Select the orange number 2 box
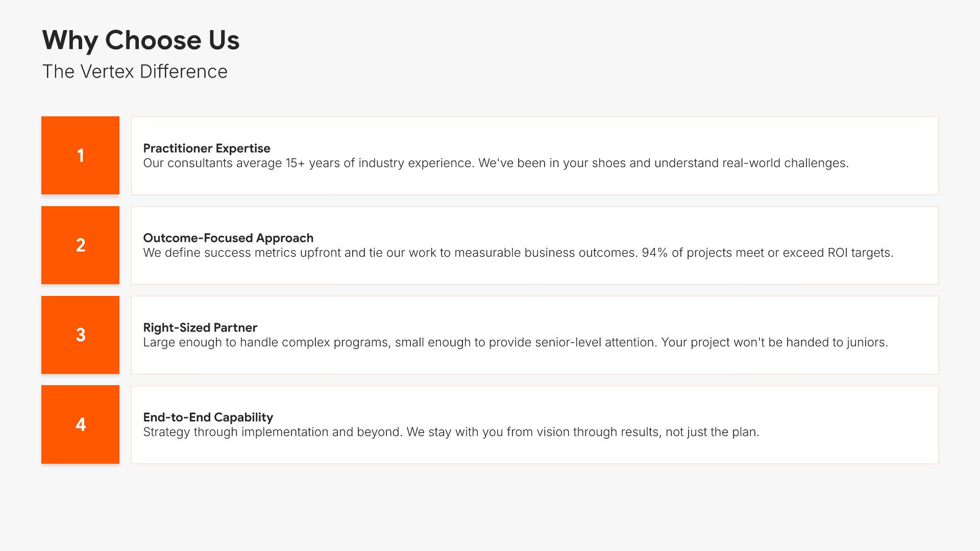980x551 pixels. click(x=80, y=245)
